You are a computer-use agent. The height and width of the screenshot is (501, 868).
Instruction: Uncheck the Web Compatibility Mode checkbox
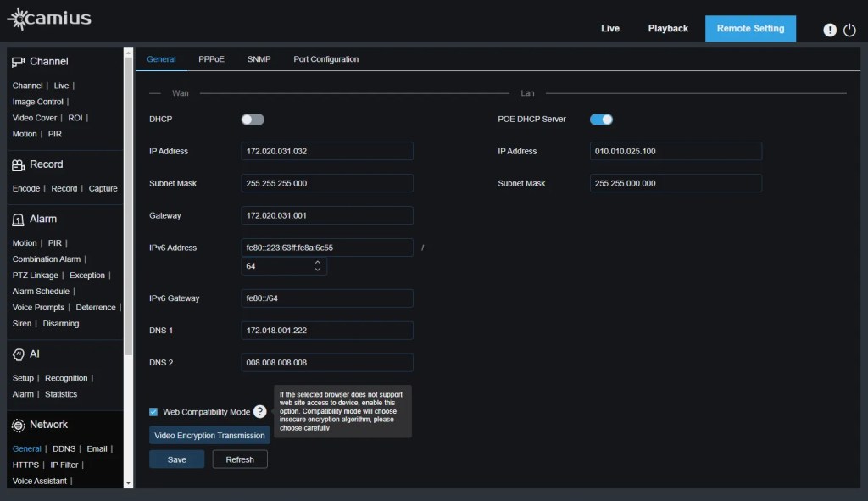[153, 412]
